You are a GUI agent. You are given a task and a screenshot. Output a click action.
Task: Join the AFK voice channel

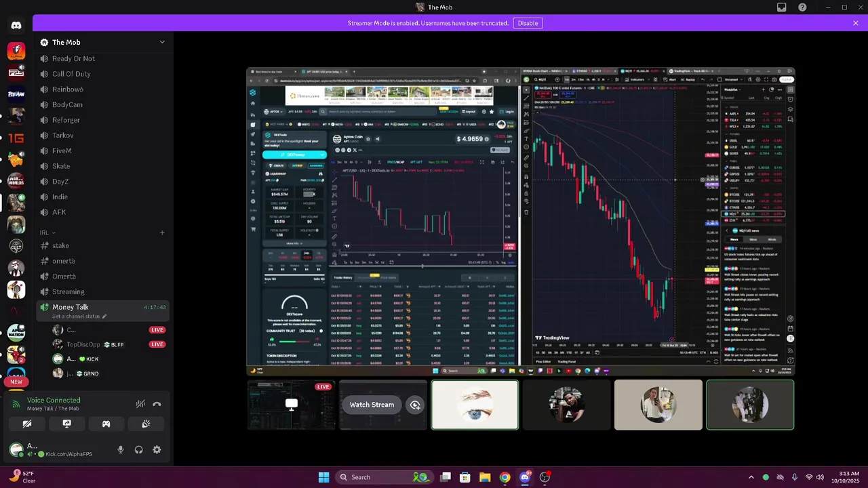click(102, 212)
